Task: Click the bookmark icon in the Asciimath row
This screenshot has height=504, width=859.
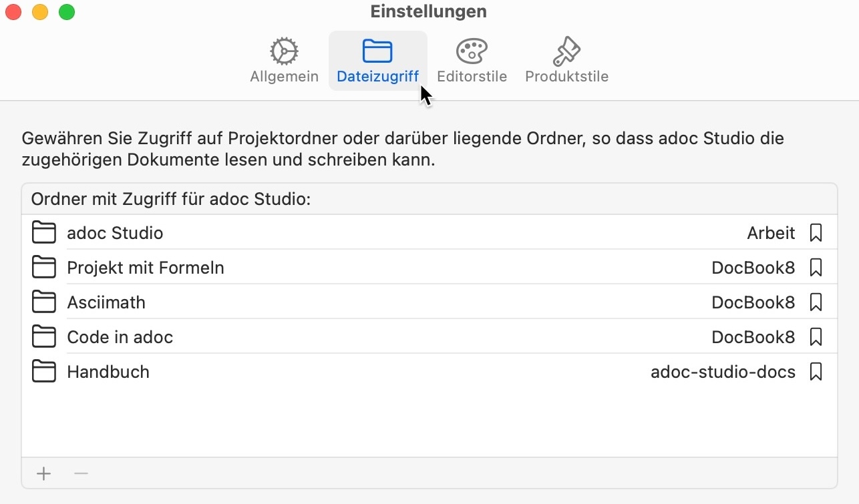Action: click(816, 302)
